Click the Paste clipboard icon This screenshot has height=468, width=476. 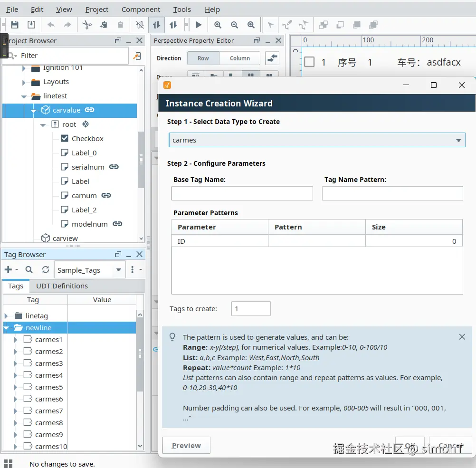coord(120,25)
